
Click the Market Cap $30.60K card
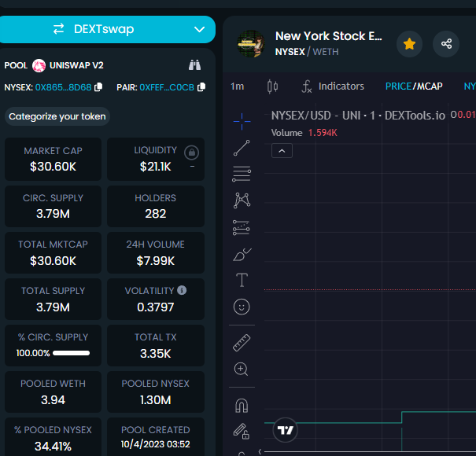click(54, 160)
